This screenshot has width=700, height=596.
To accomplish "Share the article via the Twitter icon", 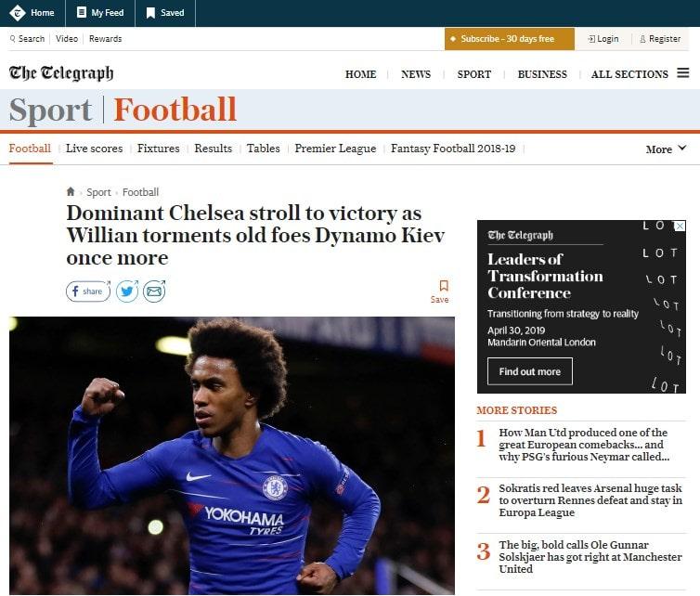I will (127, 292).
